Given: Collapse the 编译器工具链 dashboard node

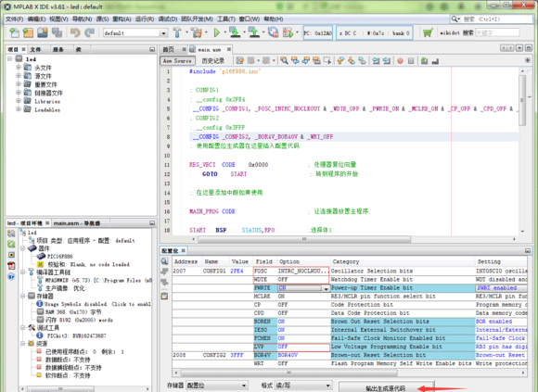Looking at the screenshot, I should (x=22, y=272).
